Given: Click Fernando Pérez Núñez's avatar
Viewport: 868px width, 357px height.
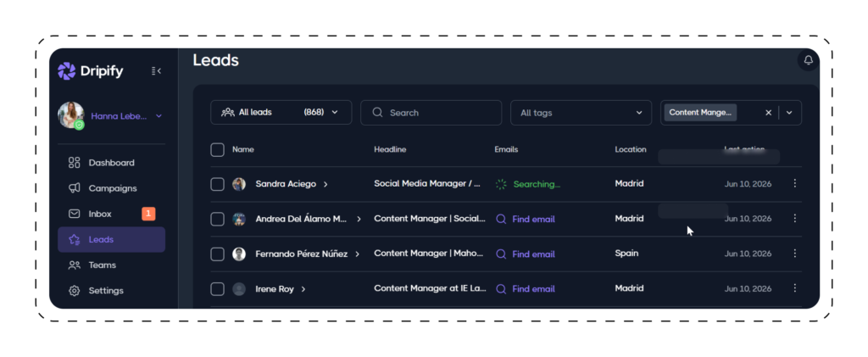Looking at the screenshot, I should point(238,254).
